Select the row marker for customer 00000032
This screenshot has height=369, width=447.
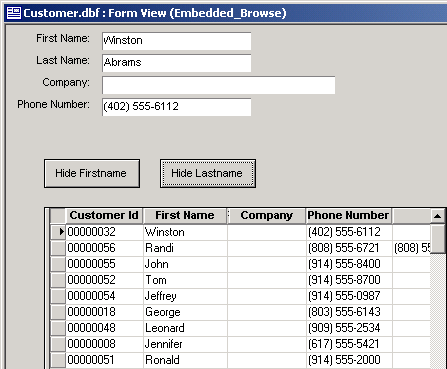[58, 232]
